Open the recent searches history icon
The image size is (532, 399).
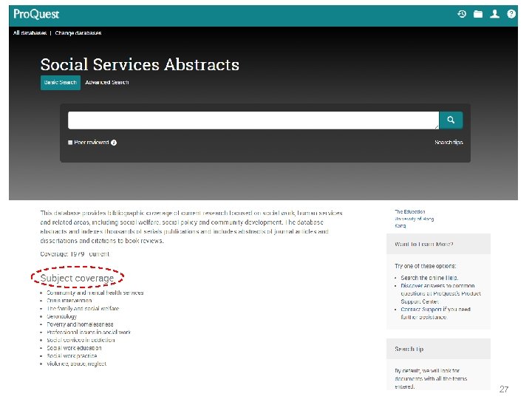[x=461, y=14]
